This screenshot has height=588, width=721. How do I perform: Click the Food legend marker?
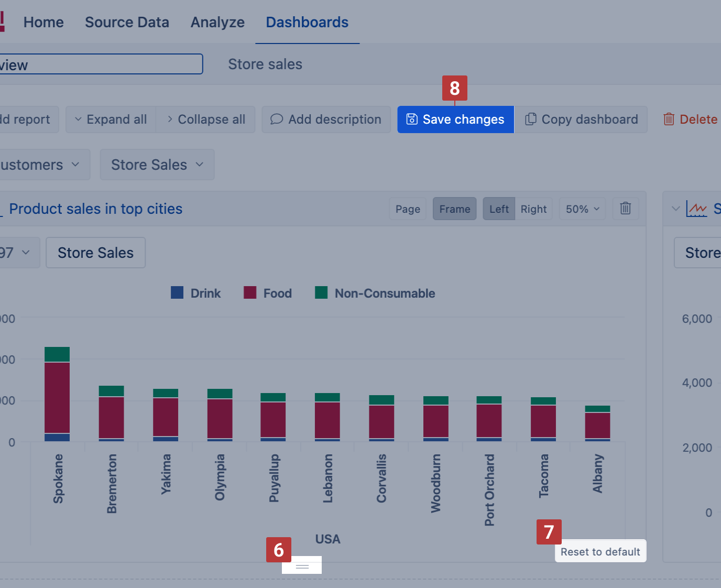[x=250, y=293]
